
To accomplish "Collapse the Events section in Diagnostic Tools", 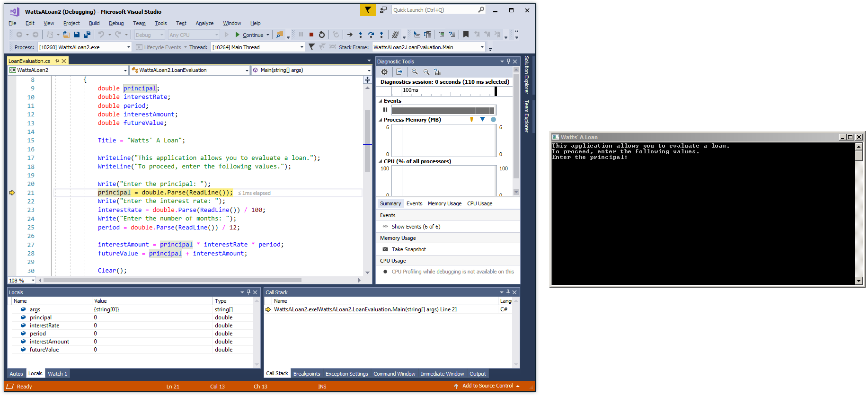I will pyautogui.click(x=381, y=101).
